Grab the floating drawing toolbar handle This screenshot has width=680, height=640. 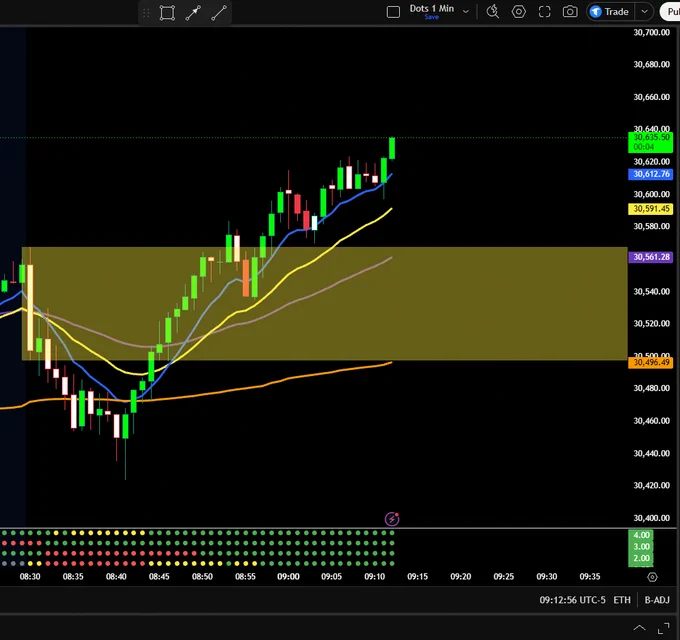(146, 13)
